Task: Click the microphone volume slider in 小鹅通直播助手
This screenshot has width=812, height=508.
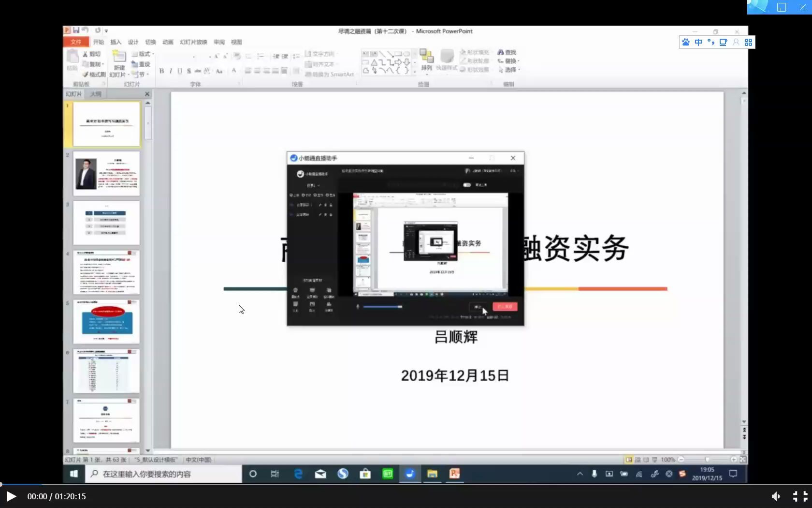Action: coord(382,307)
